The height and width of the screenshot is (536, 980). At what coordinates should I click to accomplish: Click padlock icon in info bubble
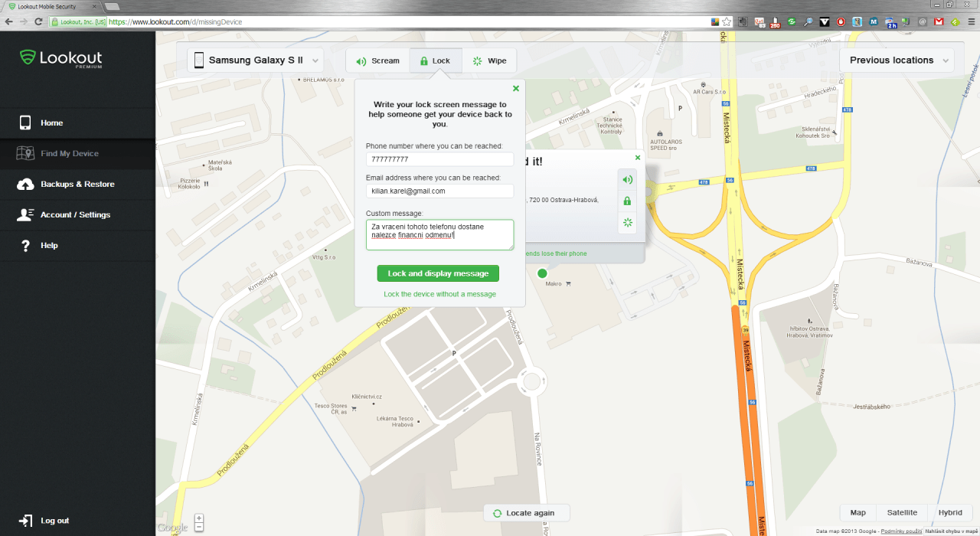[x=627, y=201]
